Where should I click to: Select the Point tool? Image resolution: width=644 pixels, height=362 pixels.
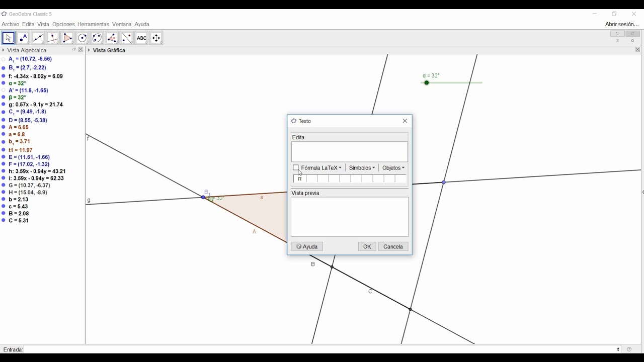23,38
